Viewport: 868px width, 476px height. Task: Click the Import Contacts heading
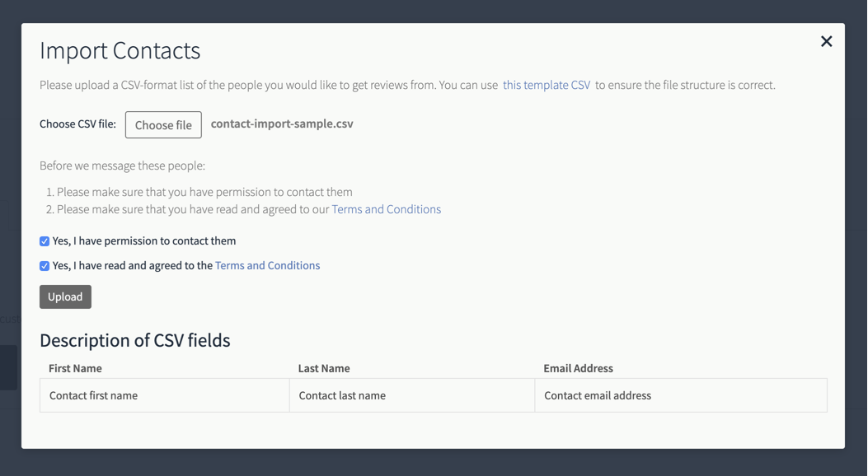coord(120,51)
